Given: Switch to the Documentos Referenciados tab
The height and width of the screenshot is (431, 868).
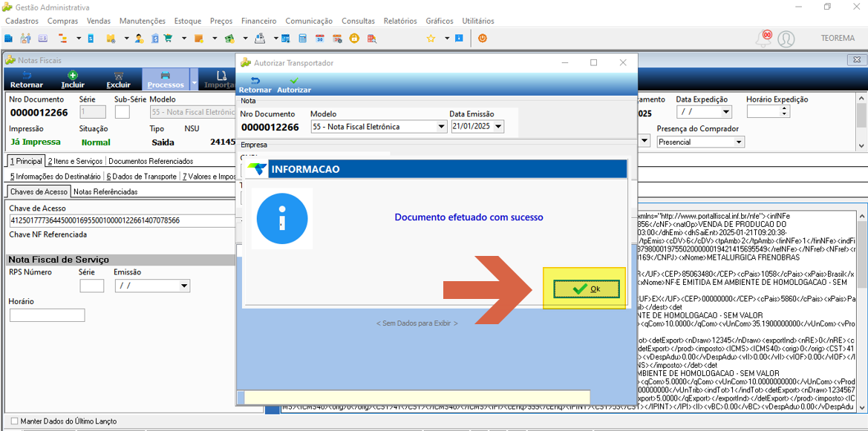Looking at the screenshot, I should 151,162.
